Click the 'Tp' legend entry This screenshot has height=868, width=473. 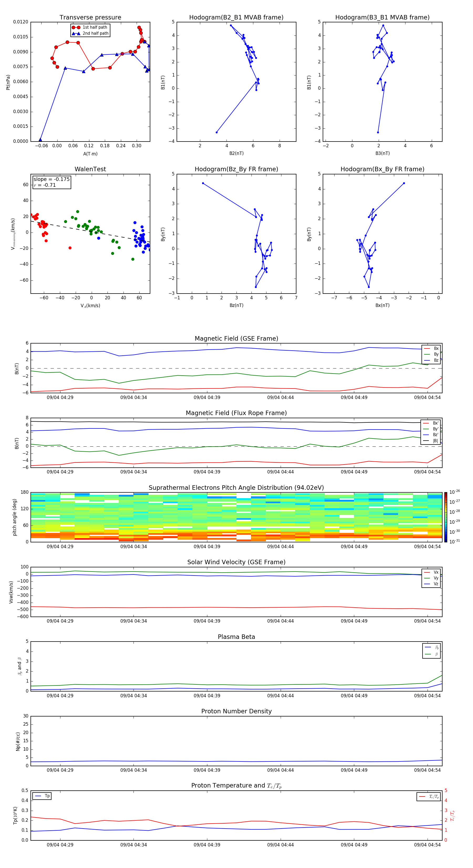(x=42, y=796)
